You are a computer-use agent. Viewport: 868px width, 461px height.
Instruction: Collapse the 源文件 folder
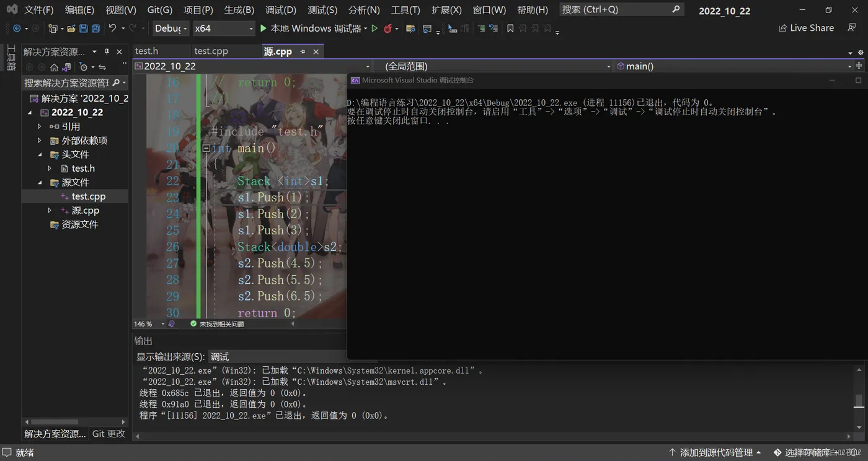coord(40,183)
